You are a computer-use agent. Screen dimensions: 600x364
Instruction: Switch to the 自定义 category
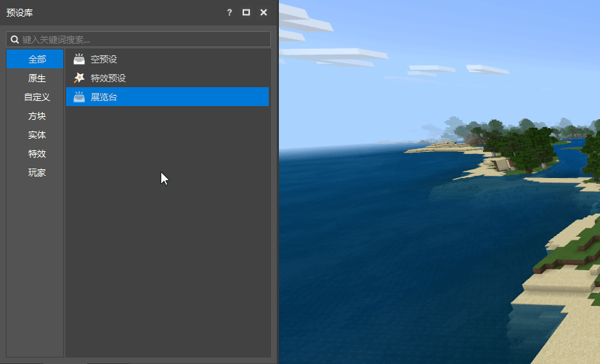pyautogui.click(x=35, y=97)
